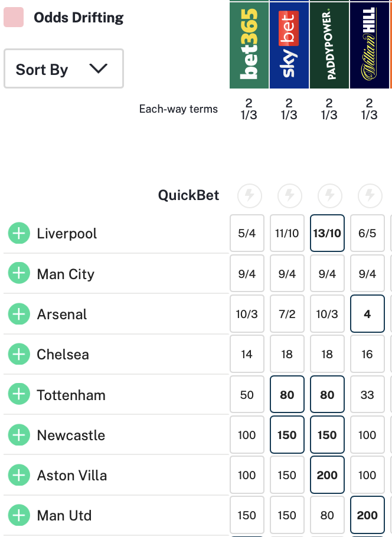Add Chelsea with the green plus icon

(x=19, y=354)
